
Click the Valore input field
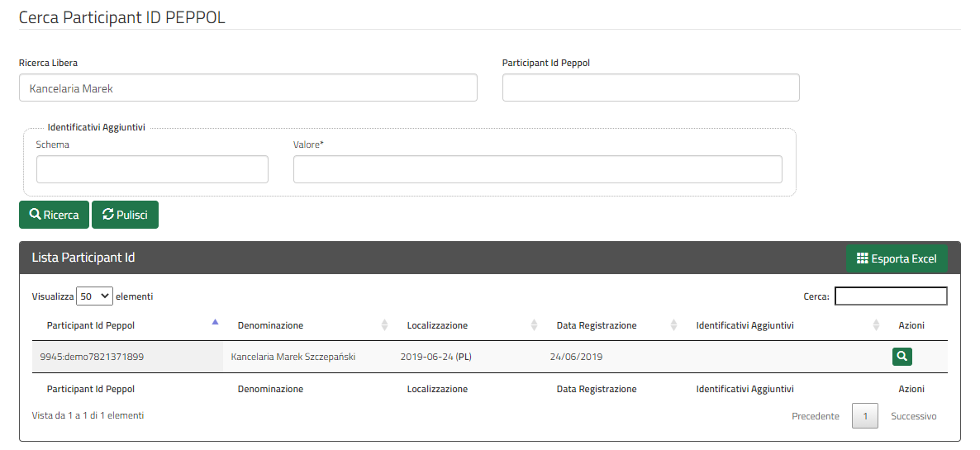[537, 169]
